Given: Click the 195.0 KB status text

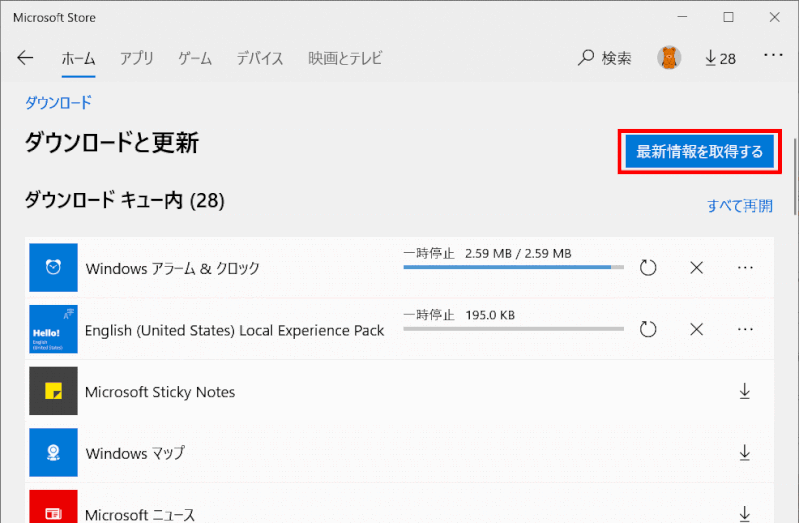Looking at the screenshot, I should (490, 315).
